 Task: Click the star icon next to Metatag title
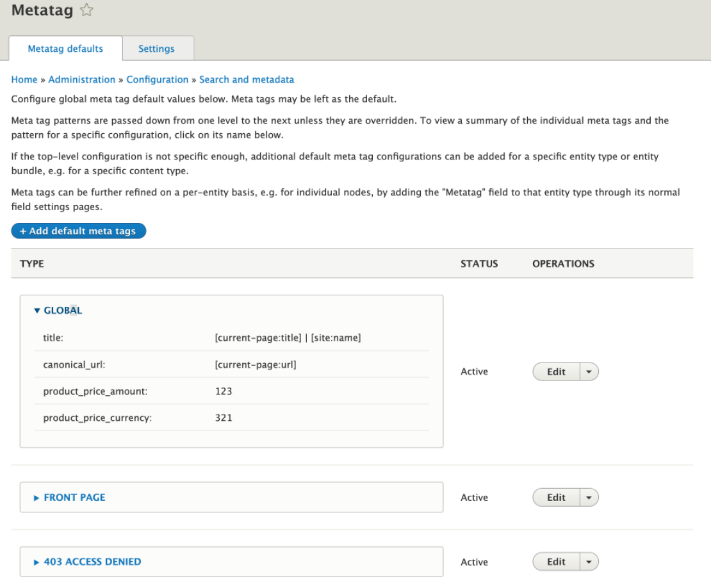(x=86, y=10)
